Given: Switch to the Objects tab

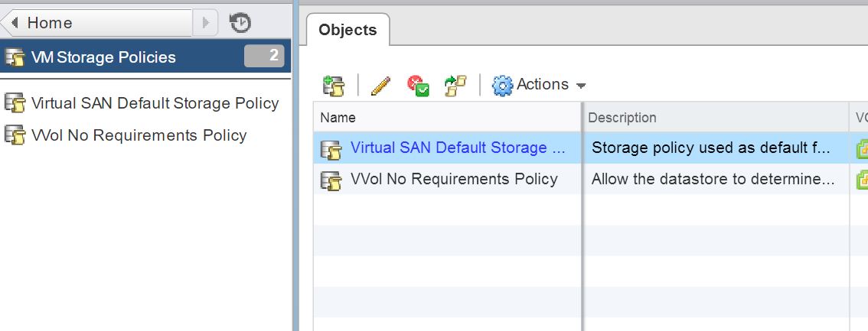Looking at the screenshot, I should click(x=348, y=29).
